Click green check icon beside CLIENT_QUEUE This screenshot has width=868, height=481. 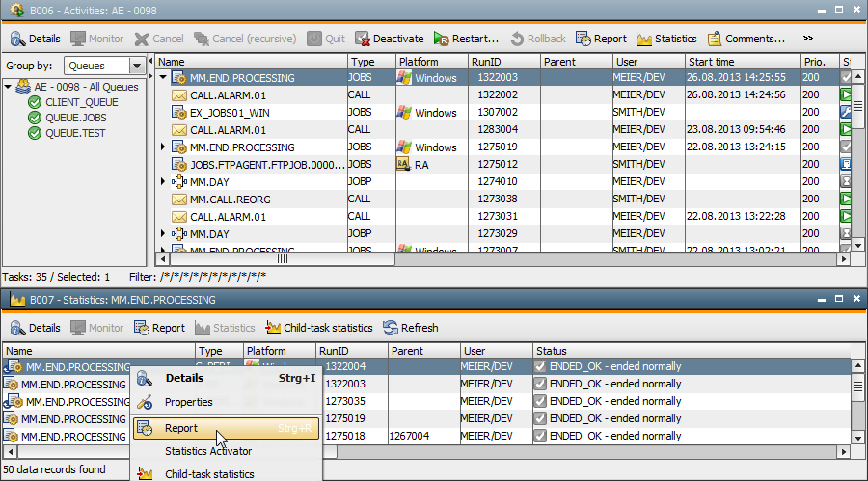[35, 102]
